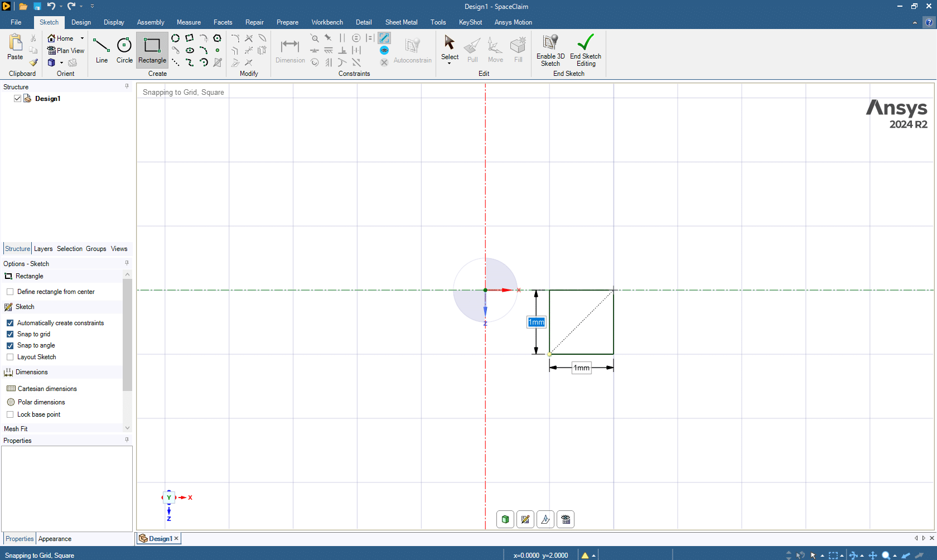
Task: Click the Options panel vertical scrollbar
Action: 127,335
